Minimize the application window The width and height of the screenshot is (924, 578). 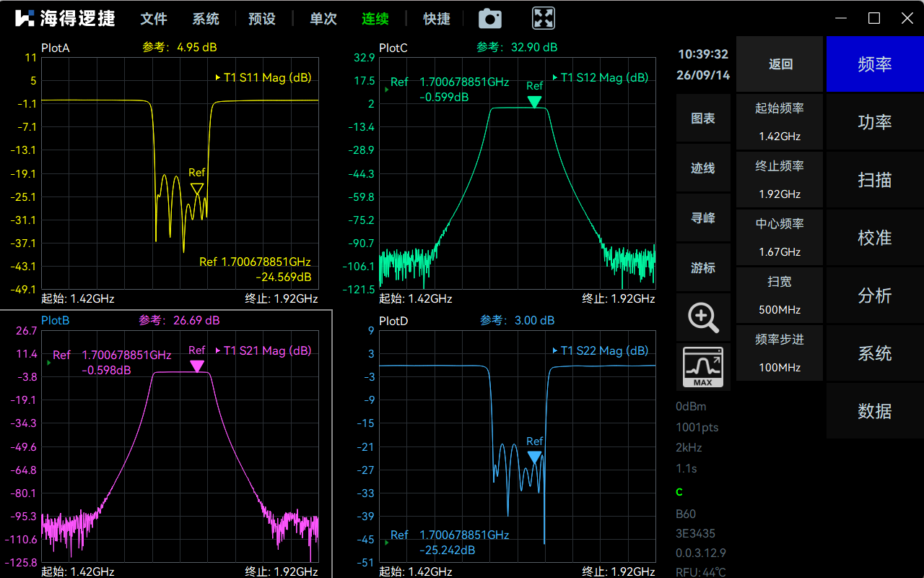(841, 18)
